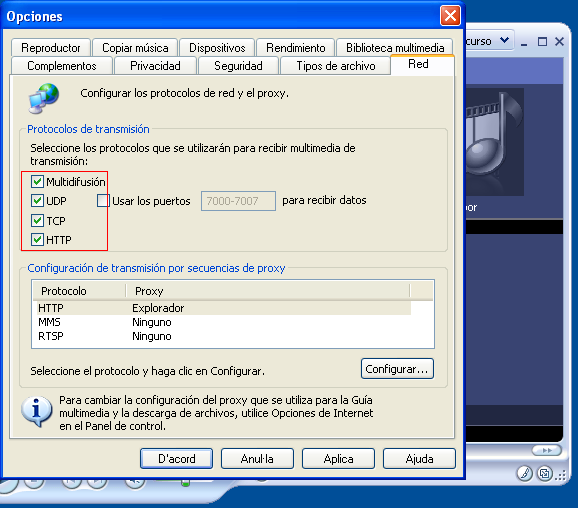Click the network globe icon in Red tab
Viewport: 578px width, 508px height.
coord(43,98)
